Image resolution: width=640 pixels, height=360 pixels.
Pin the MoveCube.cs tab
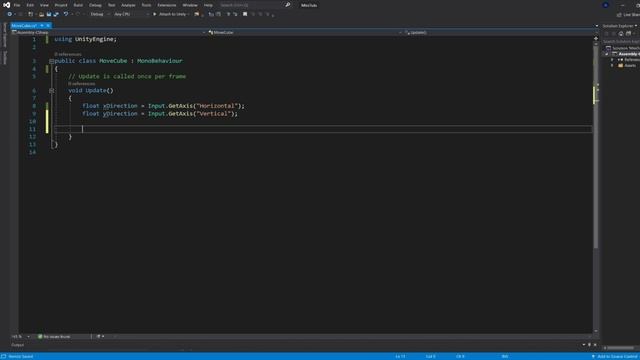click(x=42, y=26)
